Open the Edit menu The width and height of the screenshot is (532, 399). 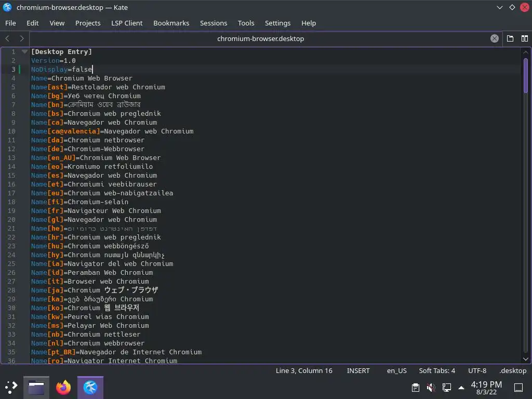33,23
